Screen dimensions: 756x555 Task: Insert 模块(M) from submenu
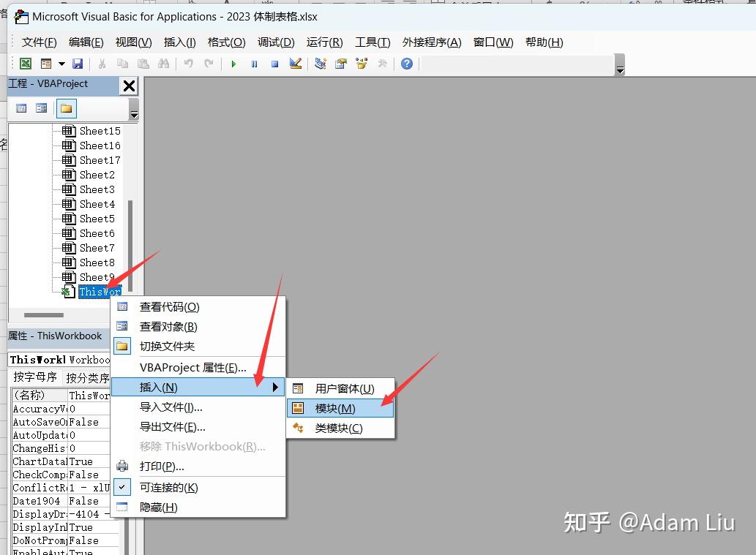340,409
